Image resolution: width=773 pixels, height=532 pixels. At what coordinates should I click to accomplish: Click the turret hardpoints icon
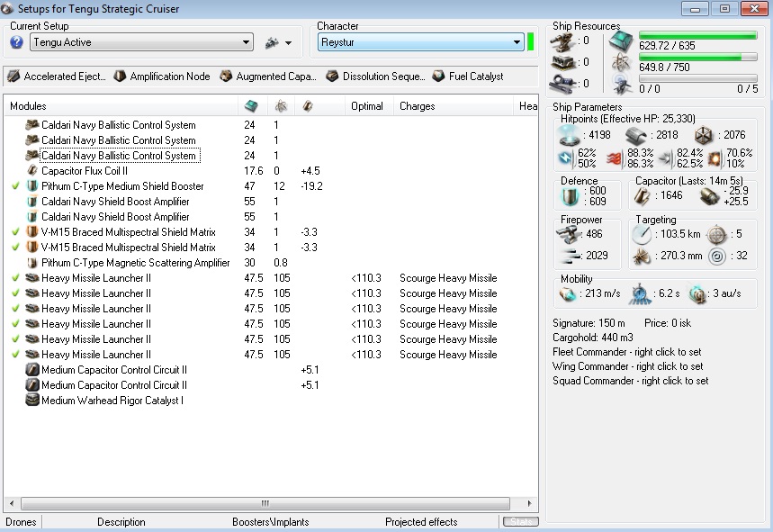point(562,41)
